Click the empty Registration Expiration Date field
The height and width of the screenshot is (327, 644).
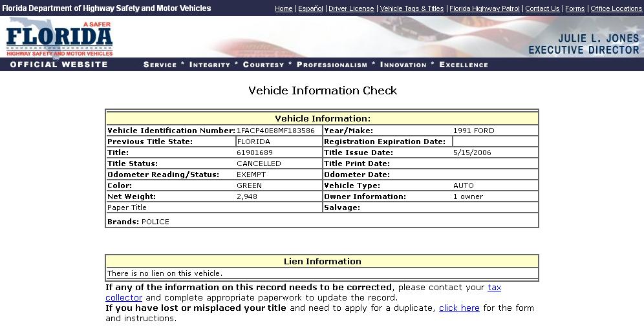point(495,142)
